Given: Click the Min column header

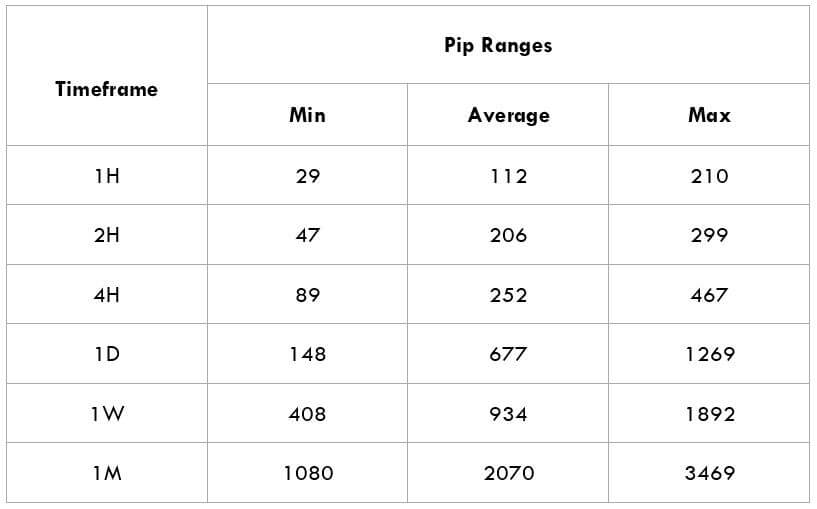Looking at the screenshot, I should (x=307, y=115).
